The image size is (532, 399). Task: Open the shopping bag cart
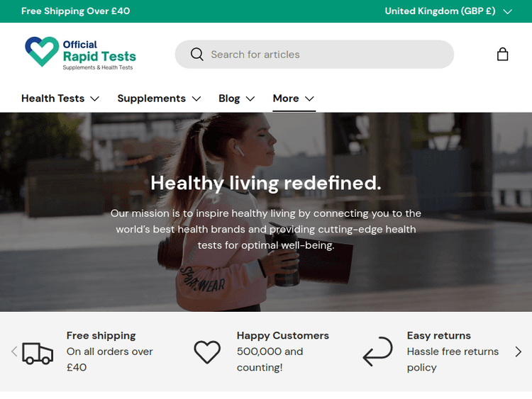[x=502, y=55]
